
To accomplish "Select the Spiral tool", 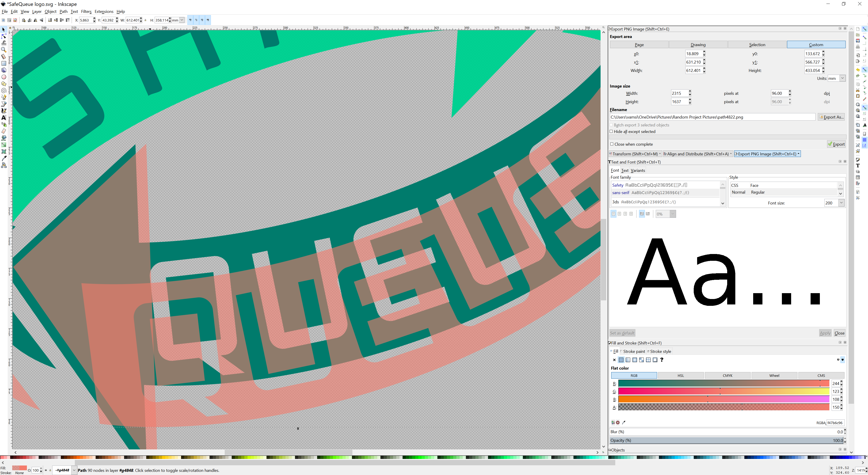I will point(4,90).
